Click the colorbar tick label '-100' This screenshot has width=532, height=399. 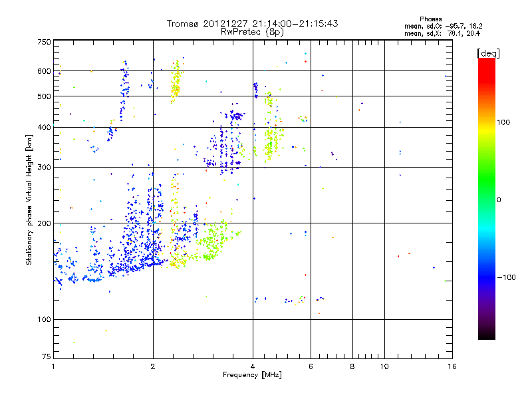507,277
